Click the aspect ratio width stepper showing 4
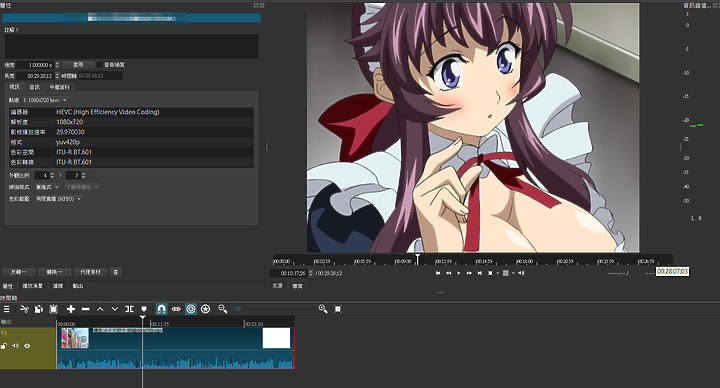The width and height of the screenshot is (720, 388). point(52,175)
